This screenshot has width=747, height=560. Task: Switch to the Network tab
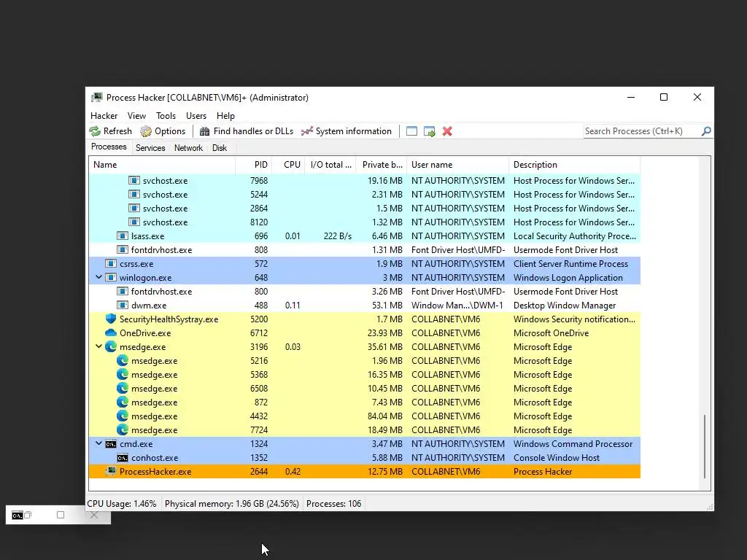(188, 147)
